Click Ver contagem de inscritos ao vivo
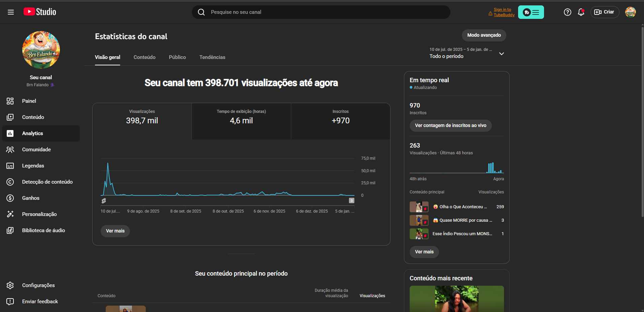The height and width of the screenshot is (312, 644). click(451, 126)
